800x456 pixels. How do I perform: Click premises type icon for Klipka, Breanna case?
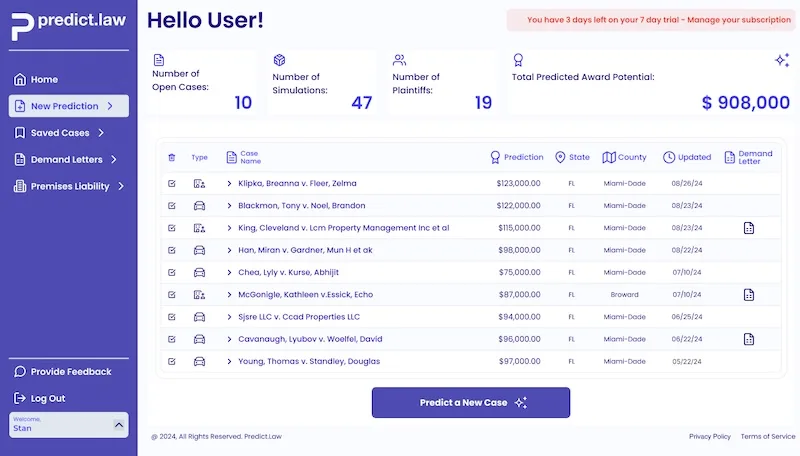click(x=199, y=184)
